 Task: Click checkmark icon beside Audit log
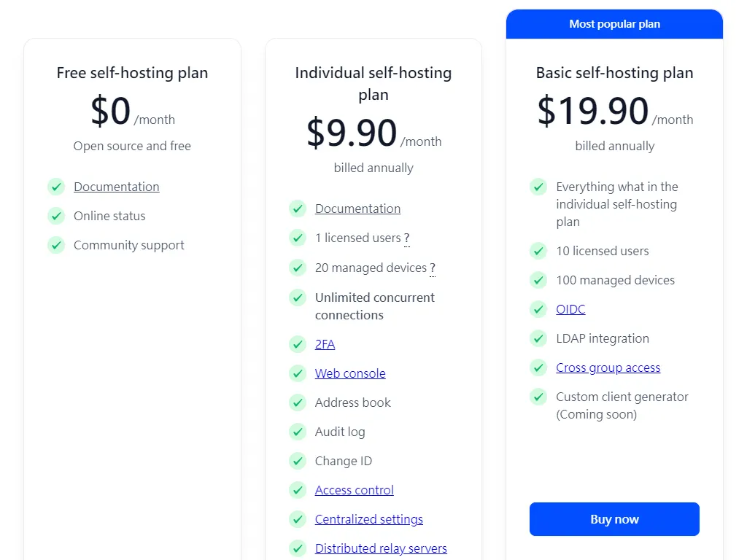(298, 432)
